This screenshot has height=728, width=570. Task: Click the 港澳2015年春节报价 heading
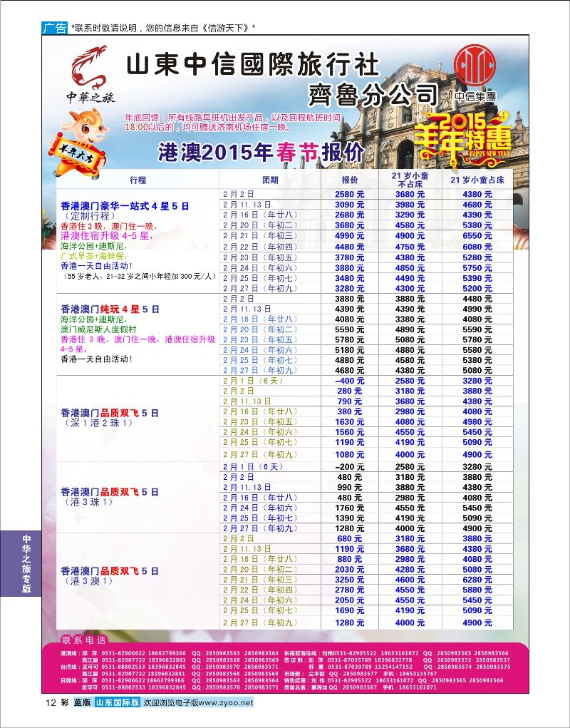(261, 152)
